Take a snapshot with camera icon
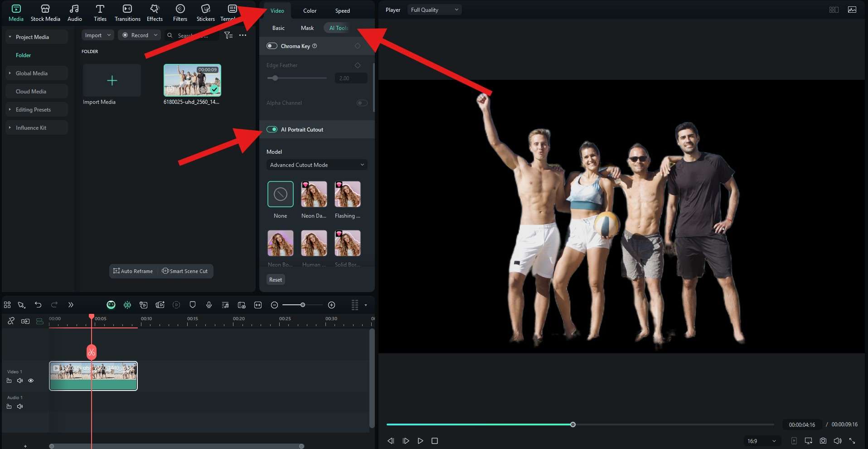The height and width of the screenshot is (449, 868). pos(823,441)
